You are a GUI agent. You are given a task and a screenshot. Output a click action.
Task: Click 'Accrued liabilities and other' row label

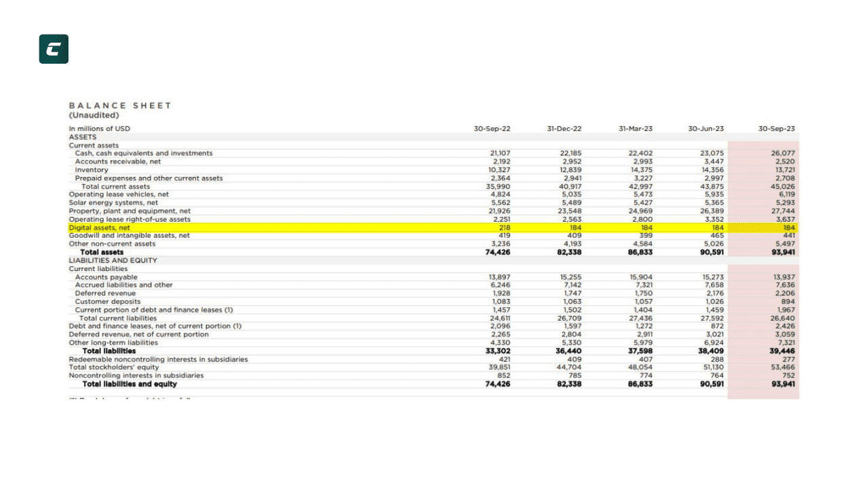pyautogui.click(x=123, y=285)
